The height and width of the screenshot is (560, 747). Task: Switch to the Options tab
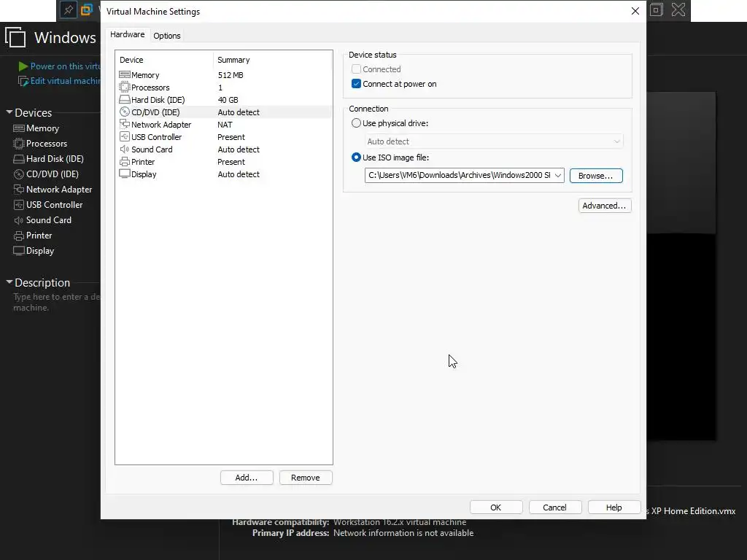pos(167,36)
